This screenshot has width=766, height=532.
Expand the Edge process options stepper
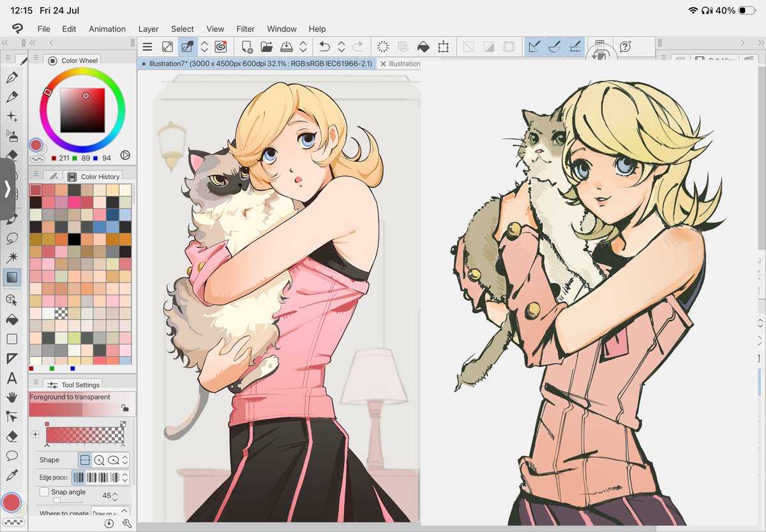[x=126, y=477]
